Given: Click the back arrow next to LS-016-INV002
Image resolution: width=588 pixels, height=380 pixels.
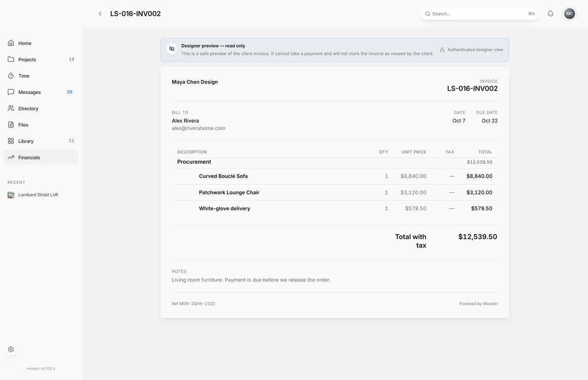Looking at the screenshot, I should (100, 14).
